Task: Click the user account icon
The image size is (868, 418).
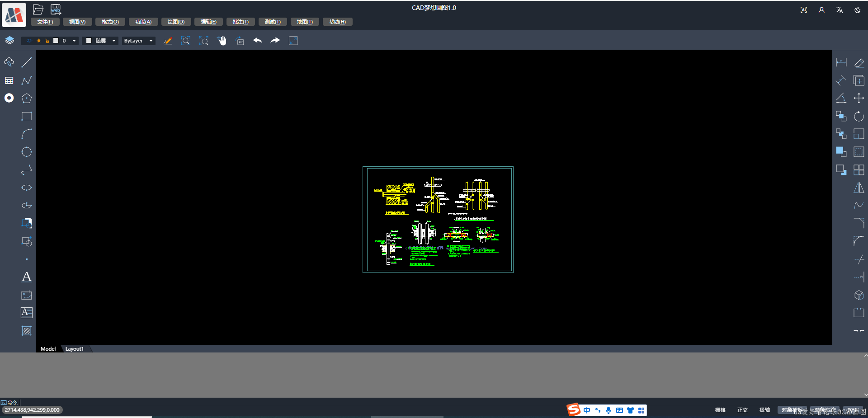Action: [x=821, y=10]
